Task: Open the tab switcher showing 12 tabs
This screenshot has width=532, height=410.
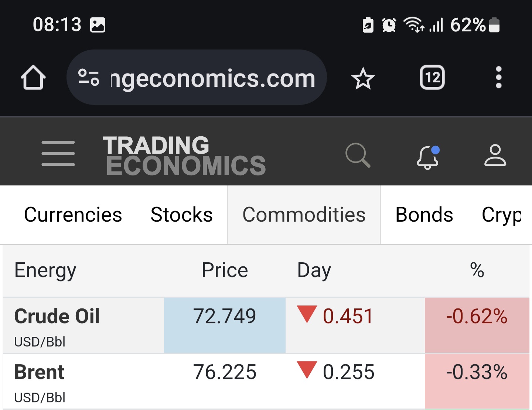Action: coord(432,78)
